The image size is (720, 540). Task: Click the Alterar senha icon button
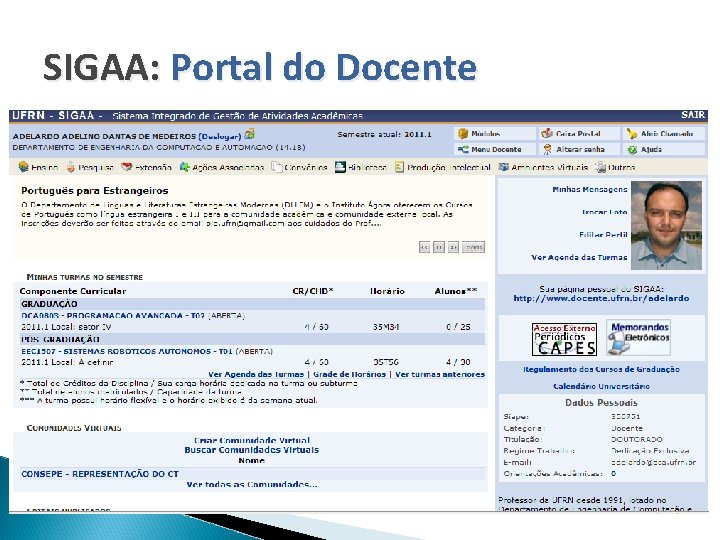click(547, 149)
